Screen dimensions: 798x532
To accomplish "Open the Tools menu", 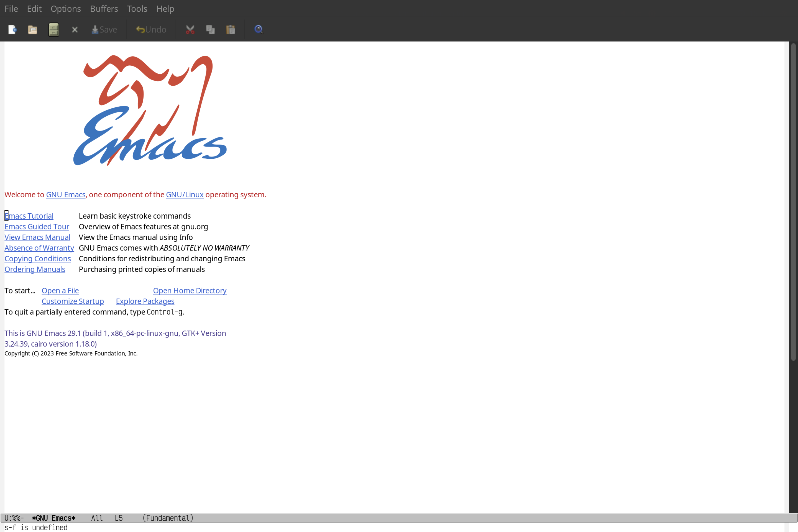I will [x=137, y=8].
